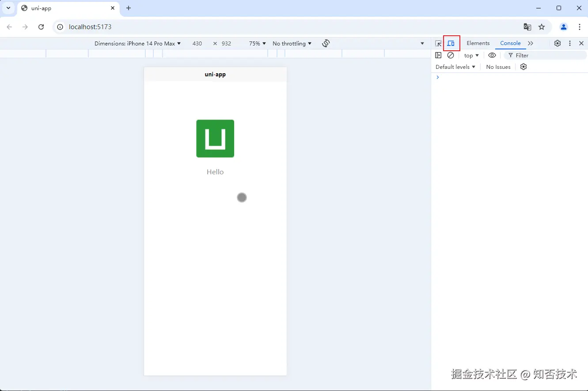Image resolution: width=588 pixels, height=391 pixels.
Task: Focus the console Filter field
Action: [x=545, y=55]
